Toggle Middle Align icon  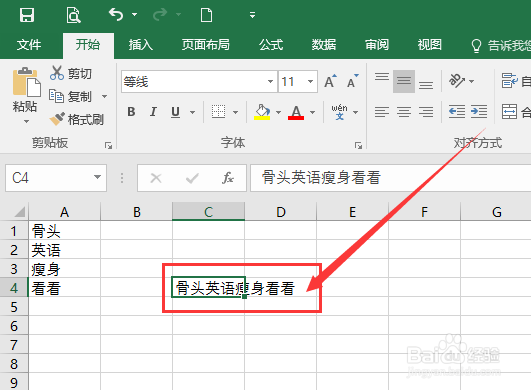(x=404, y=81)
